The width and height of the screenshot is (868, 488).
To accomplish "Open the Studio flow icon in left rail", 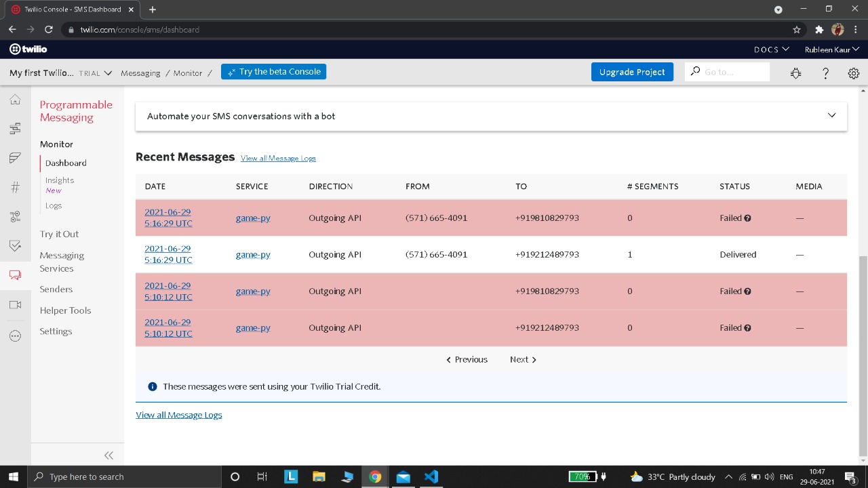I will pos(15,129).
